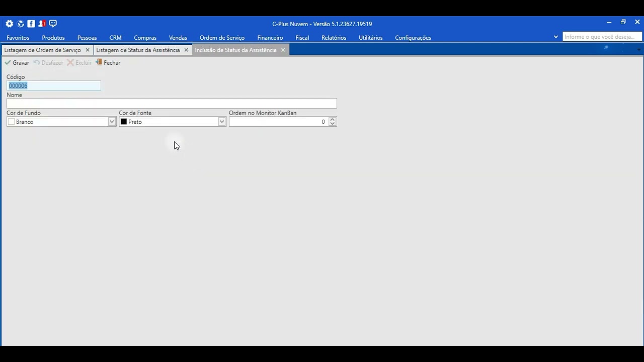The image size is (644, 362).
Task: Open the Favoritos menu
Action: 18,38
